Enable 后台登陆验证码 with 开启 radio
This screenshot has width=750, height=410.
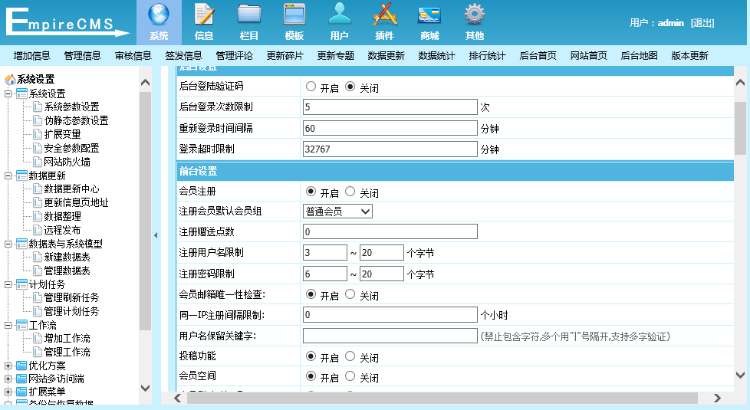click(x=311, y=87)
